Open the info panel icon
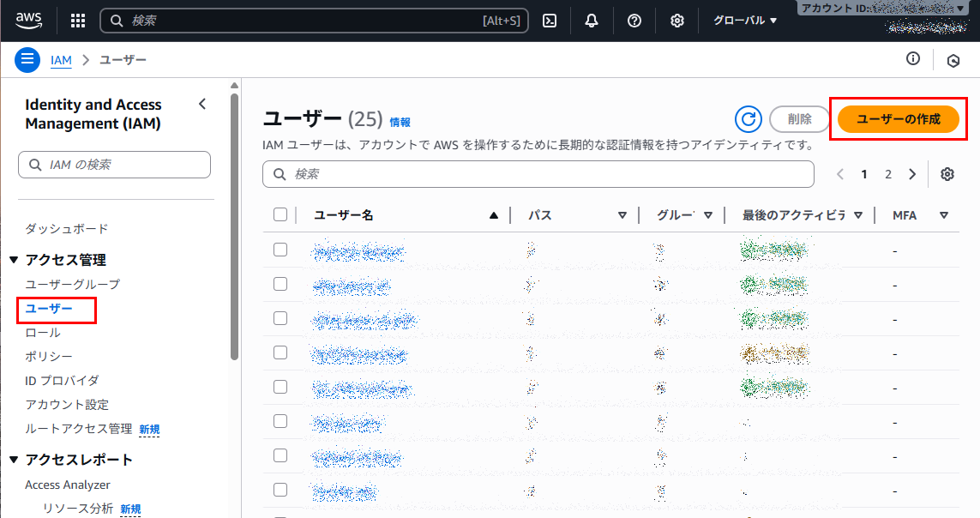 pos(913,59)
